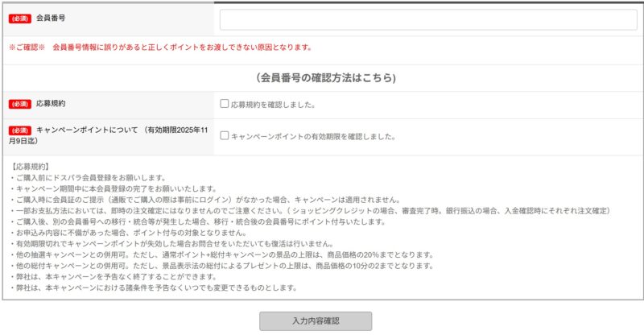Open the 会員番号の確認方法はこちら link
Image resolution: width=644 pixels, height=335 pixels.
(x=326, y=77)
